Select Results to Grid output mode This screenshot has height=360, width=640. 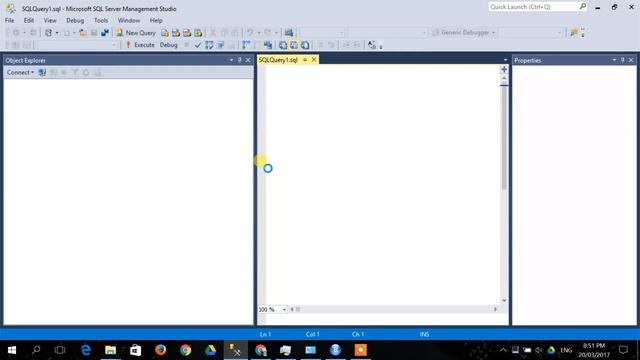click(x=294, y=45)
